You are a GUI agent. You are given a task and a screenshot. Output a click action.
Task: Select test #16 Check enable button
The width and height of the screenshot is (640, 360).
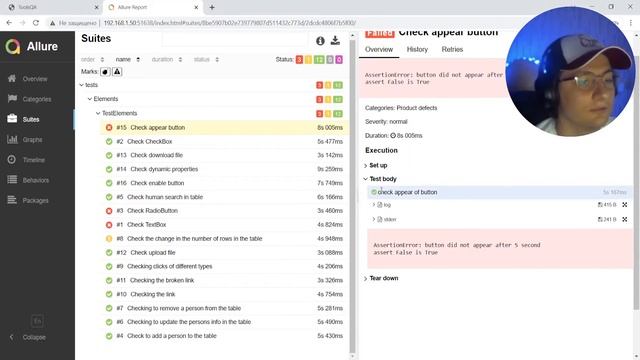coord(224,183)
